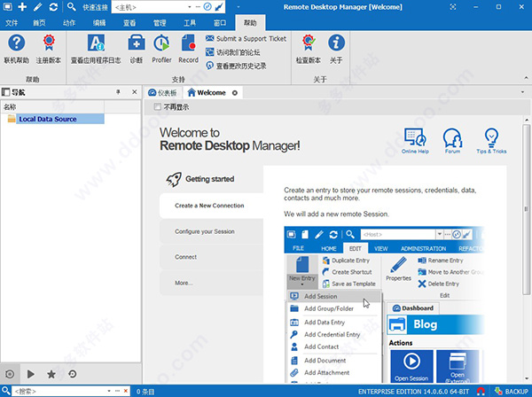
Task: Open the 关于 about dialog
Action: [x=336, y=43]
